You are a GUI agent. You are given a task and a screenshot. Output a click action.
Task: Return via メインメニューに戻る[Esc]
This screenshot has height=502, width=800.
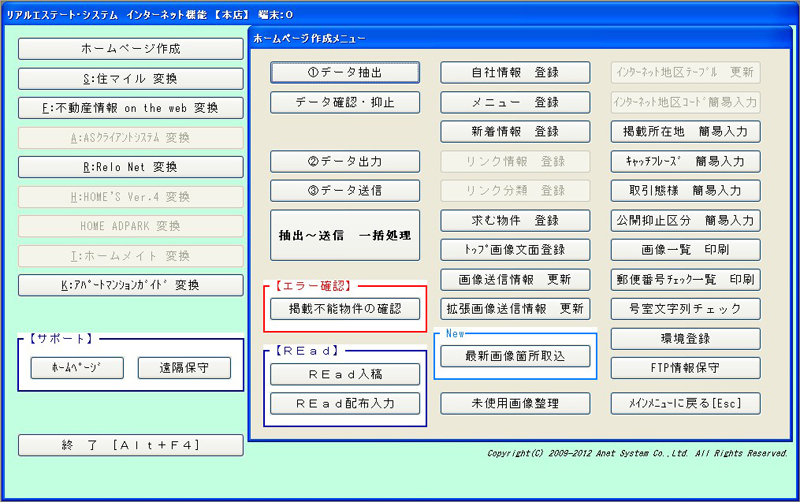click(x=686, y=403)
